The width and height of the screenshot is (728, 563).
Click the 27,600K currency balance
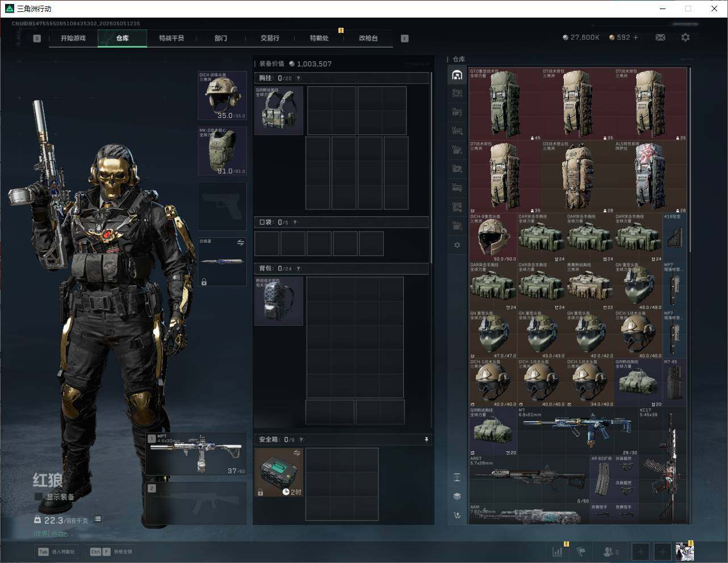click(x=581, y=37)
